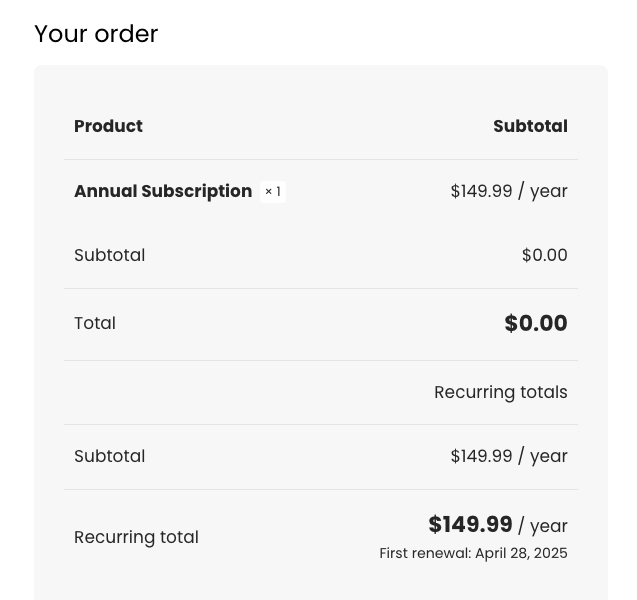Image resolution: width=637 pixels, height=600 pixels.
Task: Click the "Your order" heading
Action: [x=96, y=34]
